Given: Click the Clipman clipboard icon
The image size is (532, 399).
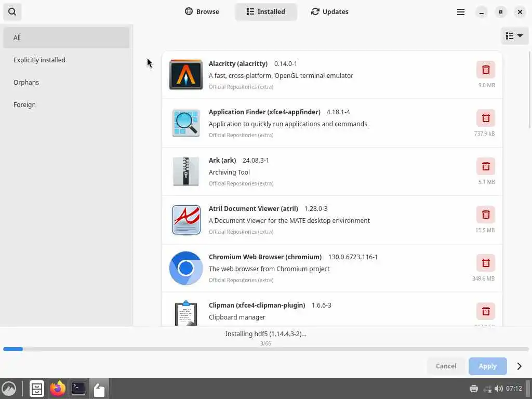Looking at the screenshot, I should 186,313.
